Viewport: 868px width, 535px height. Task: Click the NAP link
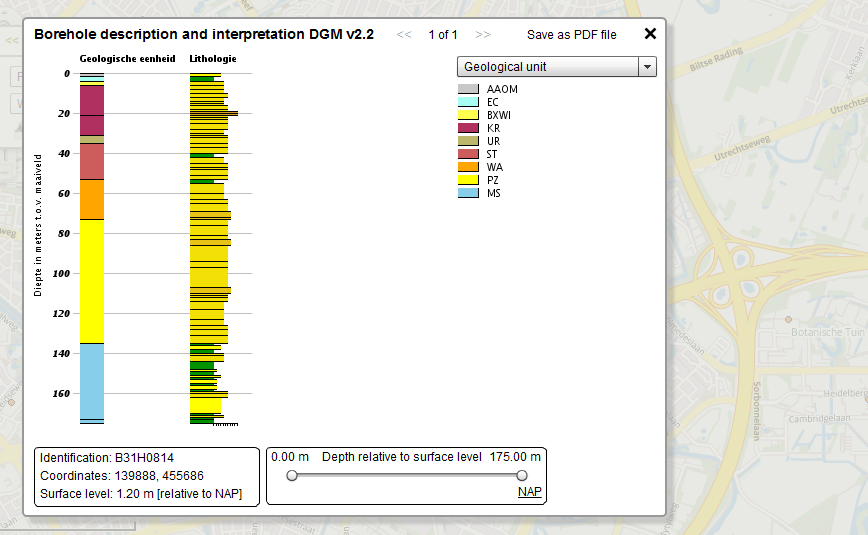529,492
